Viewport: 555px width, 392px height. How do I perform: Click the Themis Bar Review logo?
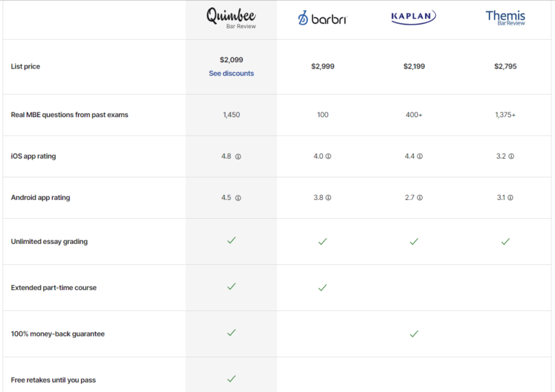click(x=505, y=17)
